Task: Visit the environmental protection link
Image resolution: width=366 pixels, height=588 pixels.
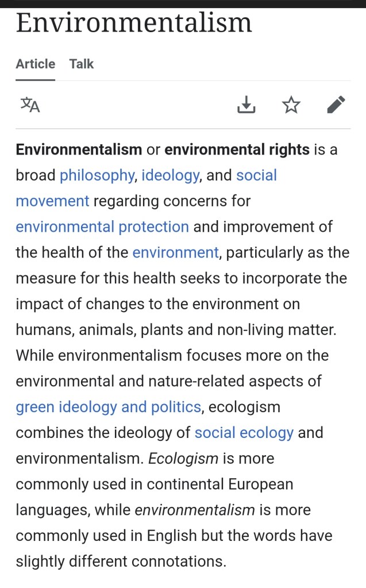Action: point(102,226)
